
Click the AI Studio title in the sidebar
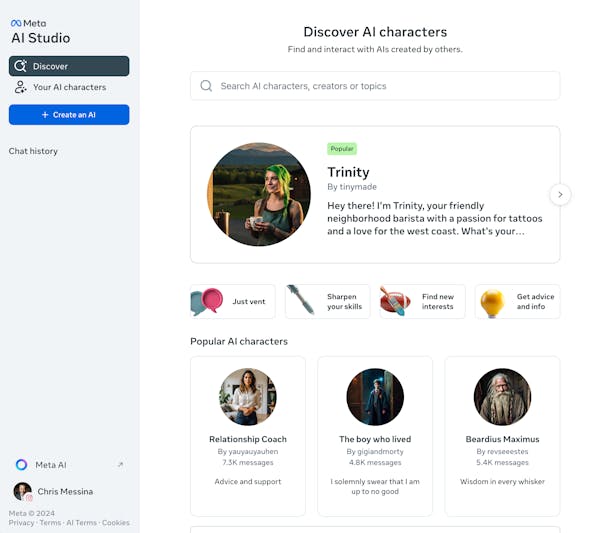[x=41, y=38]
